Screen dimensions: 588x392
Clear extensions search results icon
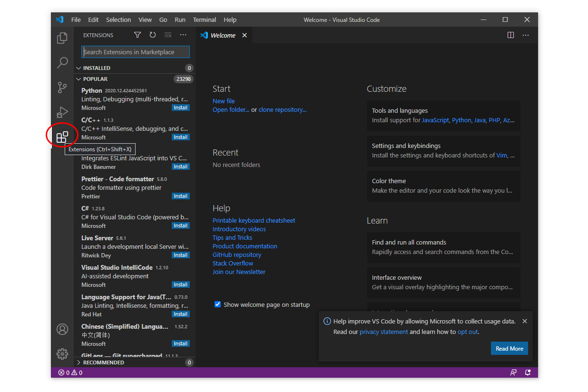click(168, 35)
